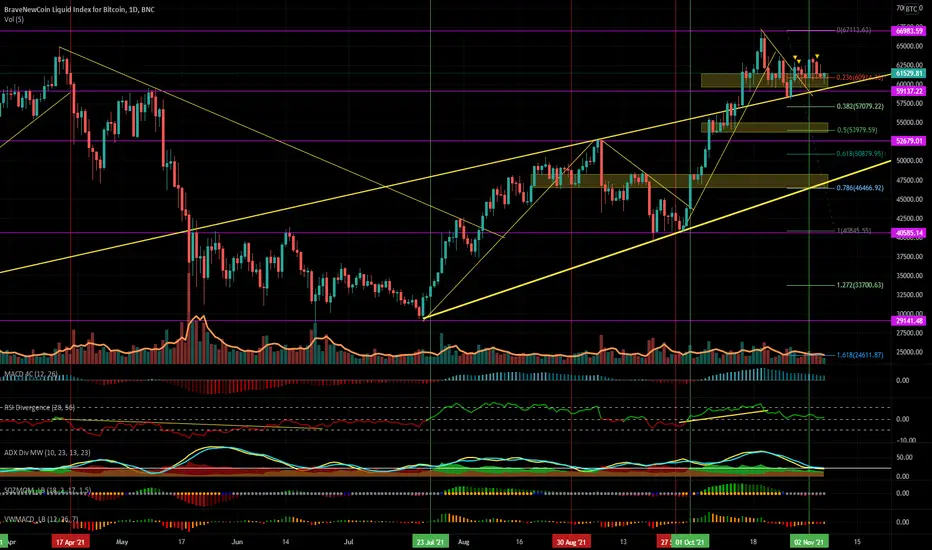Select the 1.618 (24611.87) Fibonacci level label
932x550 pixels.
pyautogui.click(x=859, y=355)
